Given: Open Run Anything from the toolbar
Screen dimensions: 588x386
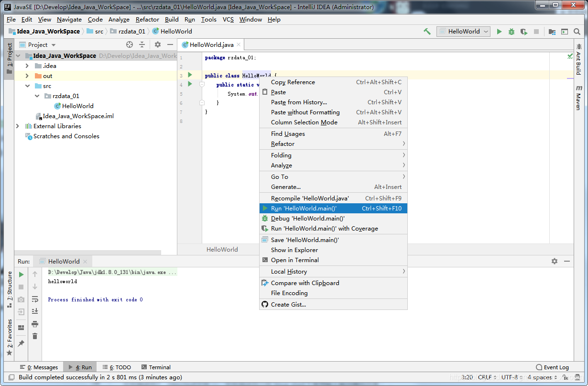Looking at the screenshot, I should pos(565,32).
